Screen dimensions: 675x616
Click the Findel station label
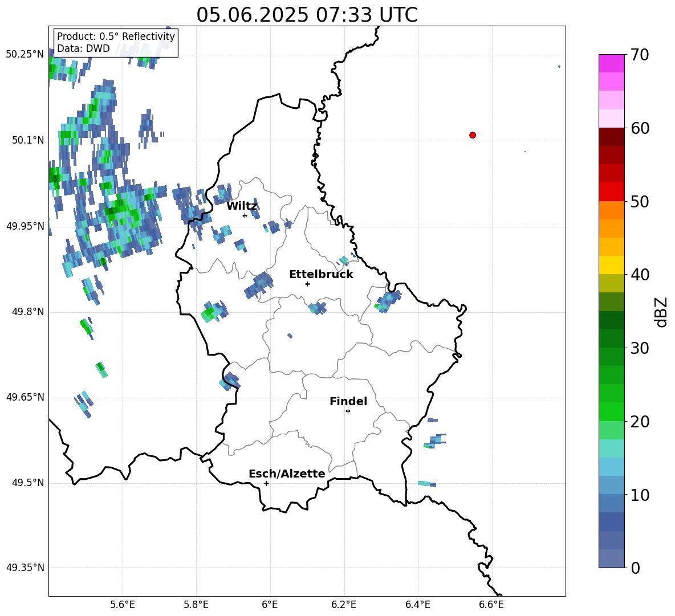[x=348, y=401]
